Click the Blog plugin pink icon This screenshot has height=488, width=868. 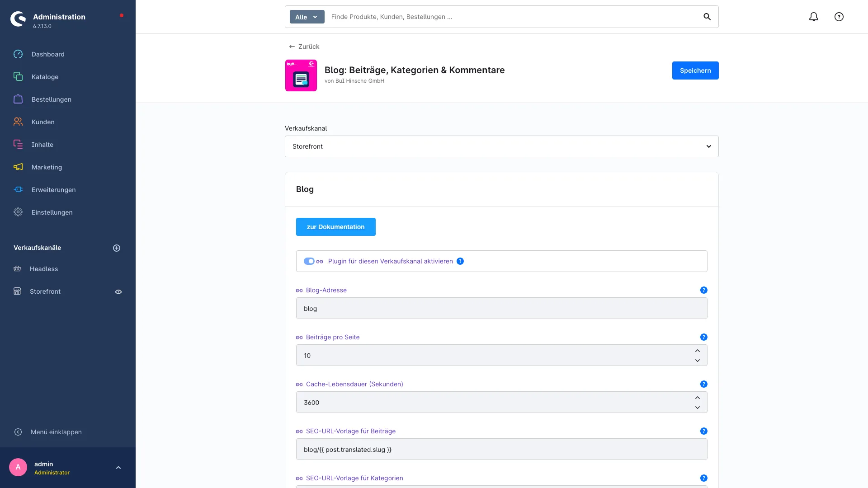pyautogui.click(x=301, y=75)
